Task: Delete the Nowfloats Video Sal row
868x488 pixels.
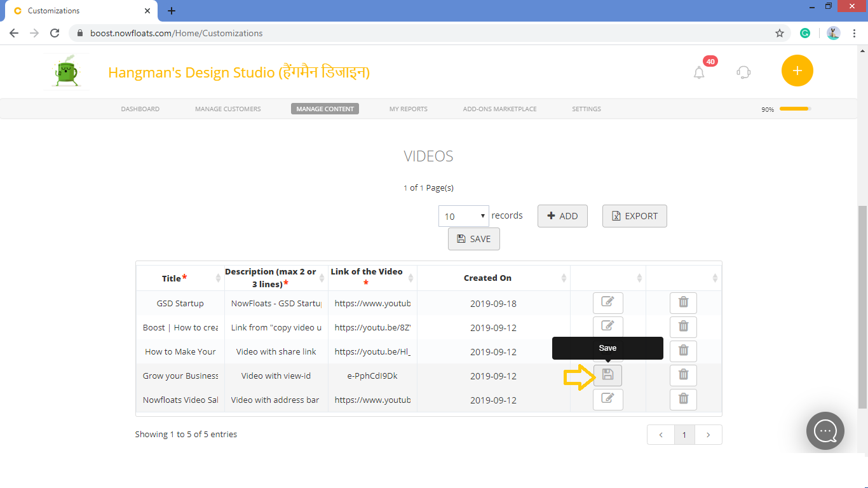Action: [x=684, y=400]
